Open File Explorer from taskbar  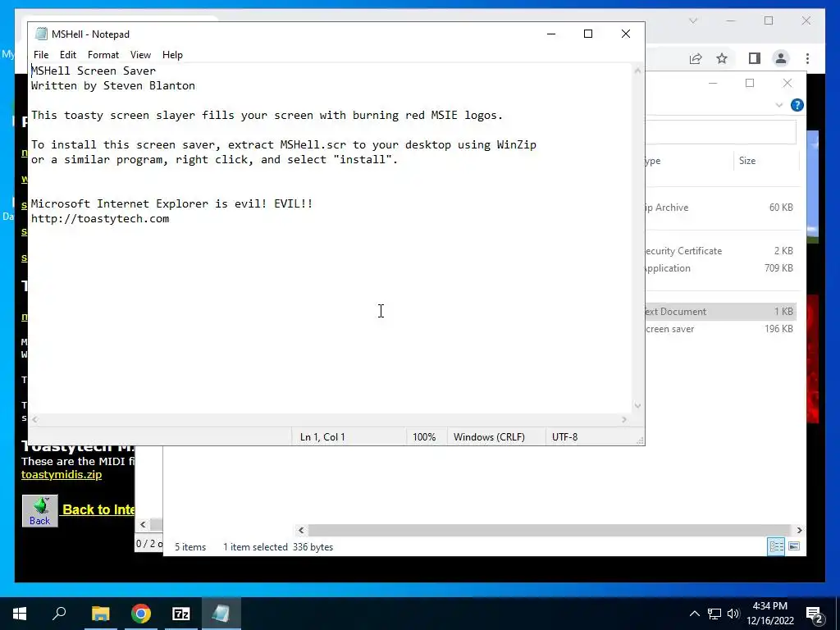(x=100, y=614)
